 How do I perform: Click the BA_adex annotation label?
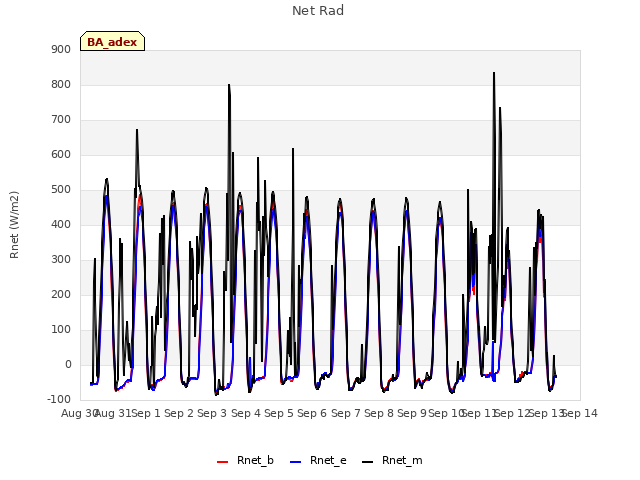[112, 41]
